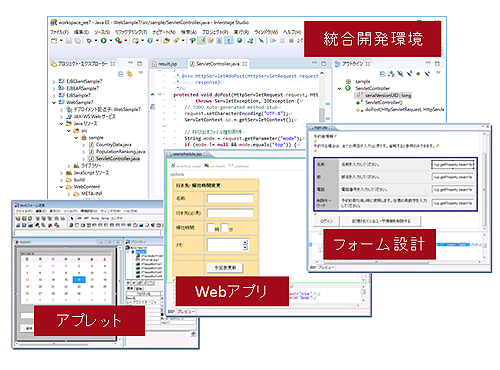Click the 名前 bean property field in login.jsp

pyautogui.click(x=453, y=164)
